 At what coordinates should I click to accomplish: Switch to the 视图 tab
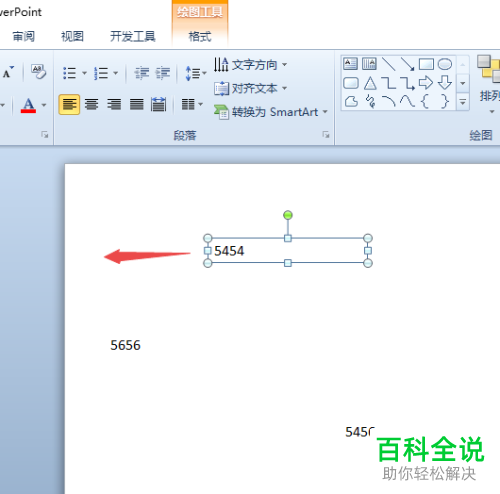tap(72, 36)
